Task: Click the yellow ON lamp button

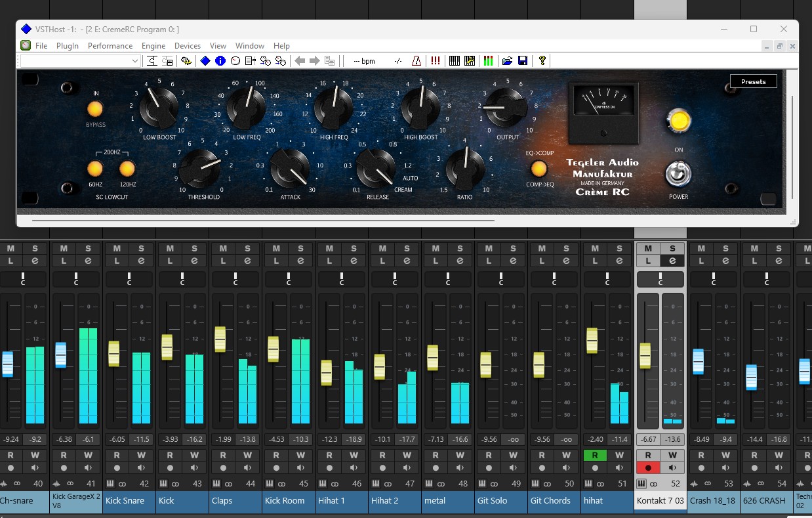Action: [679, 121]
